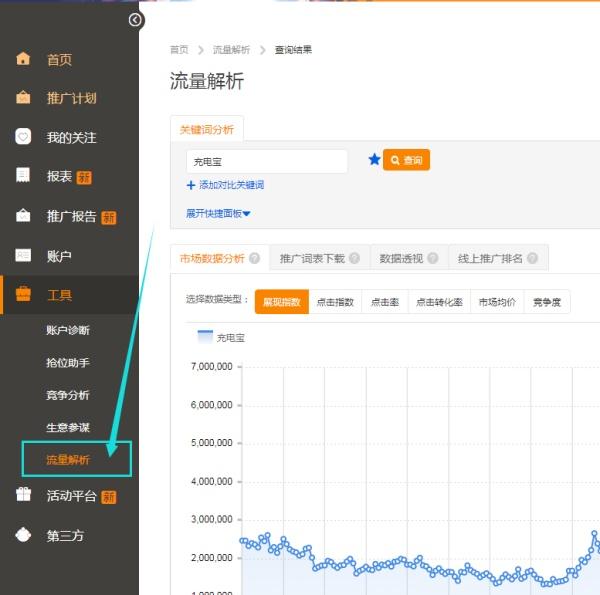Viewport: 600px width, 595px height.
Task: Click the orange 查询 search button
Action: [406, 160]
